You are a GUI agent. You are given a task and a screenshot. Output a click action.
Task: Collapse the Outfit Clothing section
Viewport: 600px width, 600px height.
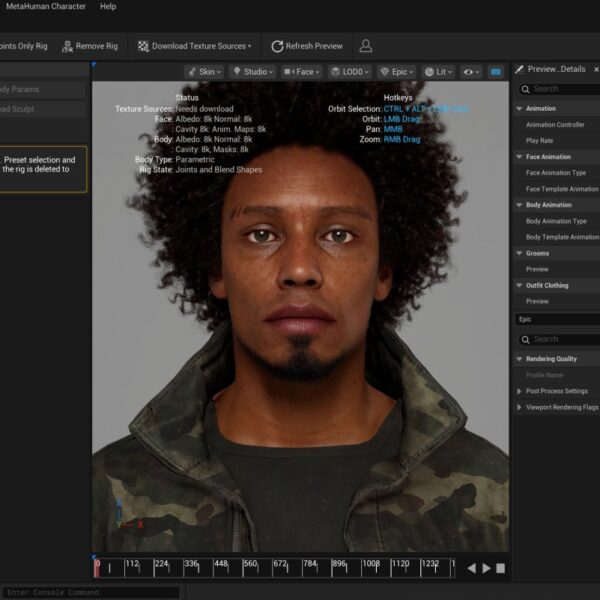pyautogui.click(x=519, y=285)
